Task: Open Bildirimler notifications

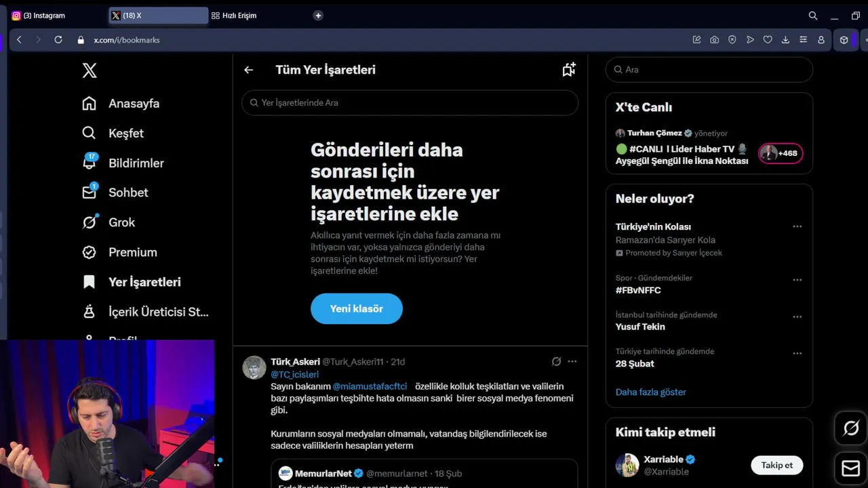Action: [x=123, y=163]
